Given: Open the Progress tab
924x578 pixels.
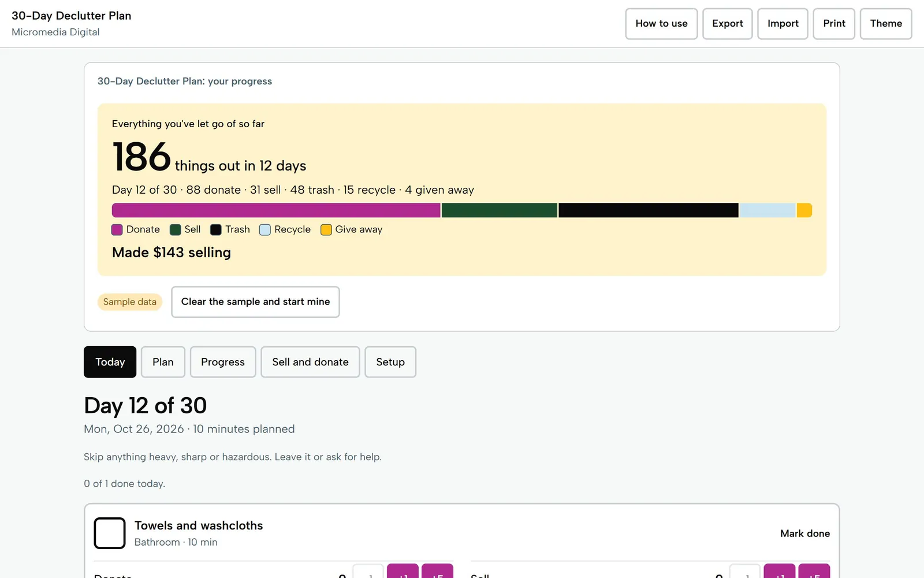Looking at the screenshot, I should [223, 362].
